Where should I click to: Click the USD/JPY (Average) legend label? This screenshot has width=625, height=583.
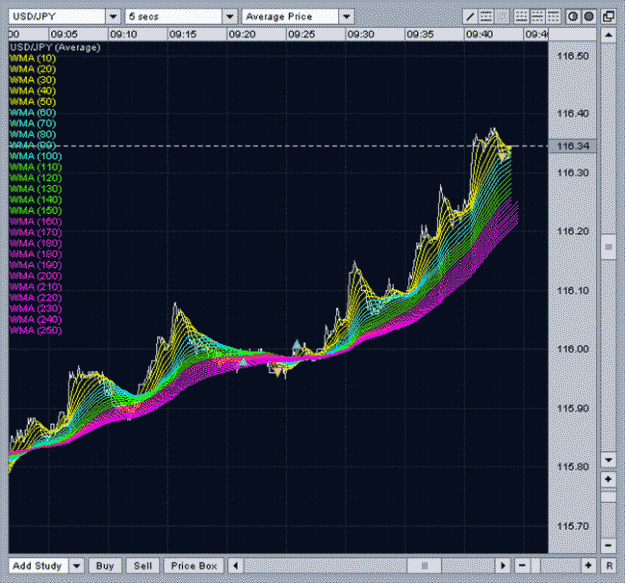(55, 47)
